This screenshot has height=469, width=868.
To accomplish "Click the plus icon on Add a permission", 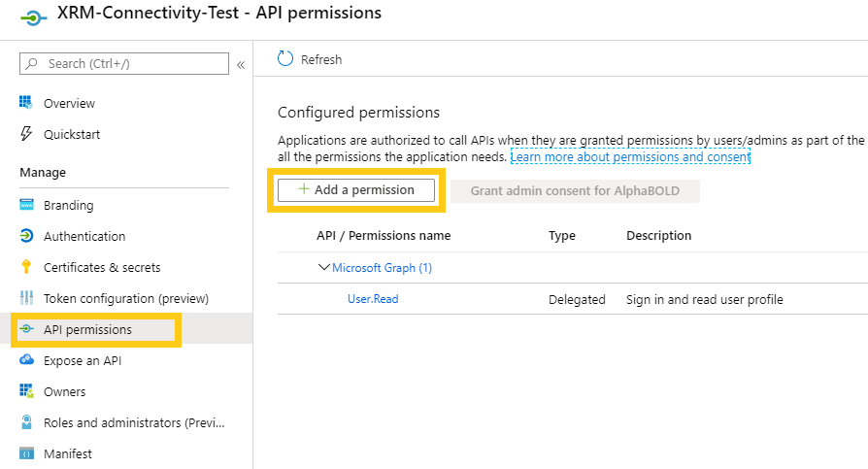I will [303, 189].
